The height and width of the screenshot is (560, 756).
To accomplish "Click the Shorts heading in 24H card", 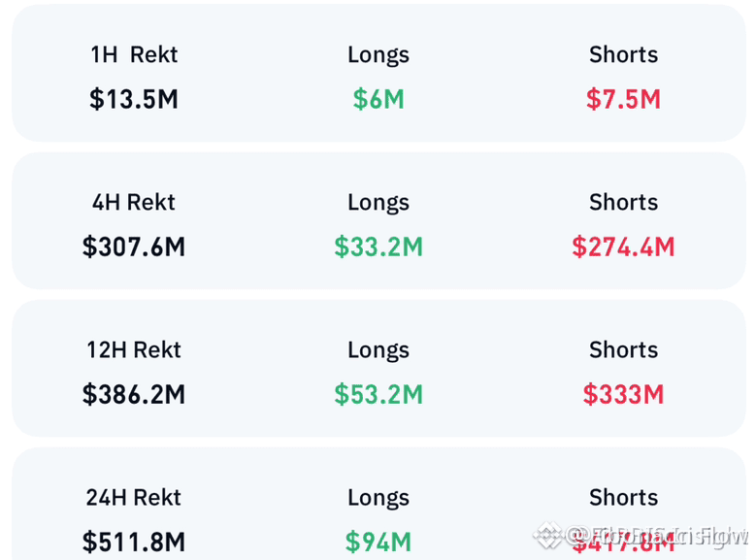I will coord(623,497).
